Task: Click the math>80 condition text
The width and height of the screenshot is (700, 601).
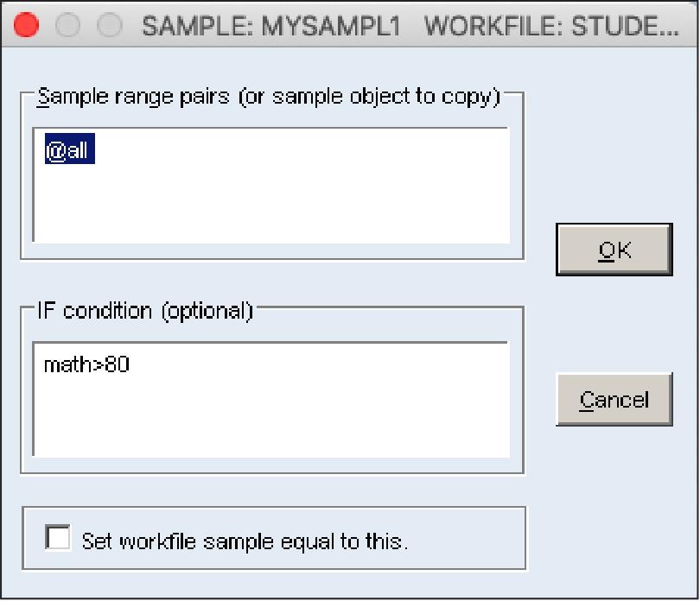Action: pyautogui.click(x=86, y=365)
